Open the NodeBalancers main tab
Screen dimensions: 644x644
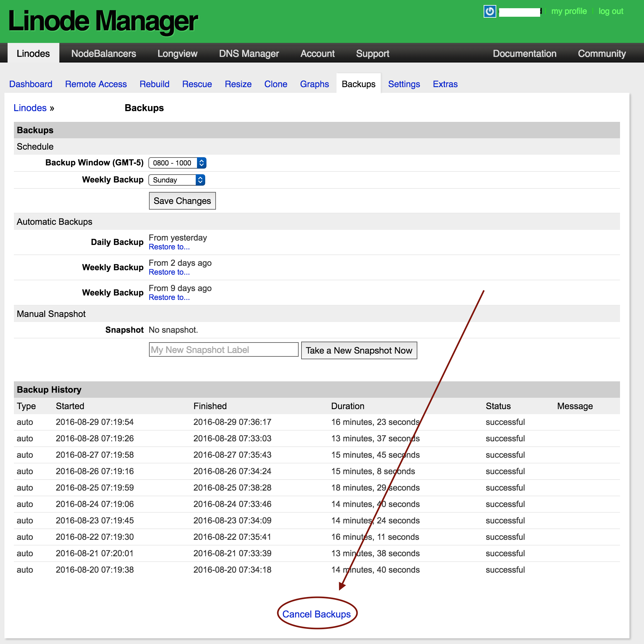click(104, 53)
